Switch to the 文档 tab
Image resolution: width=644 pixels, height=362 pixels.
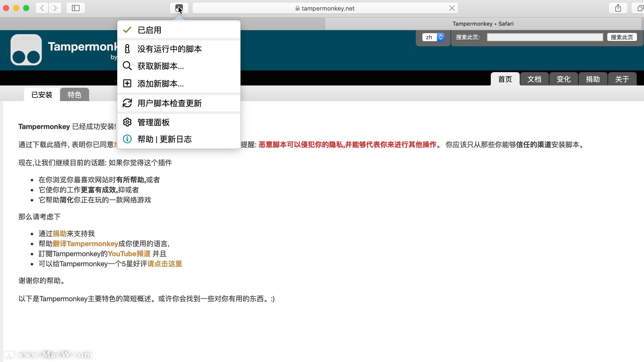click(534, 79)
